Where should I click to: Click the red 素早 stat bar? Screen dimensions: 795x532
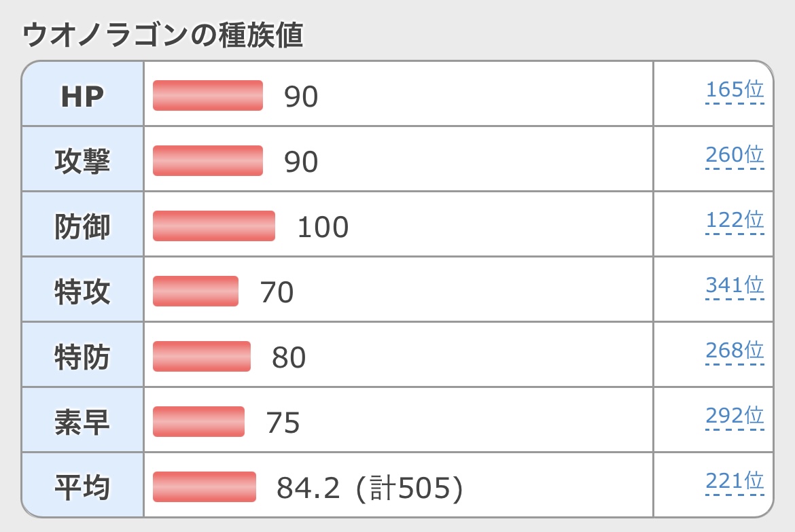[x=198, y=422]
